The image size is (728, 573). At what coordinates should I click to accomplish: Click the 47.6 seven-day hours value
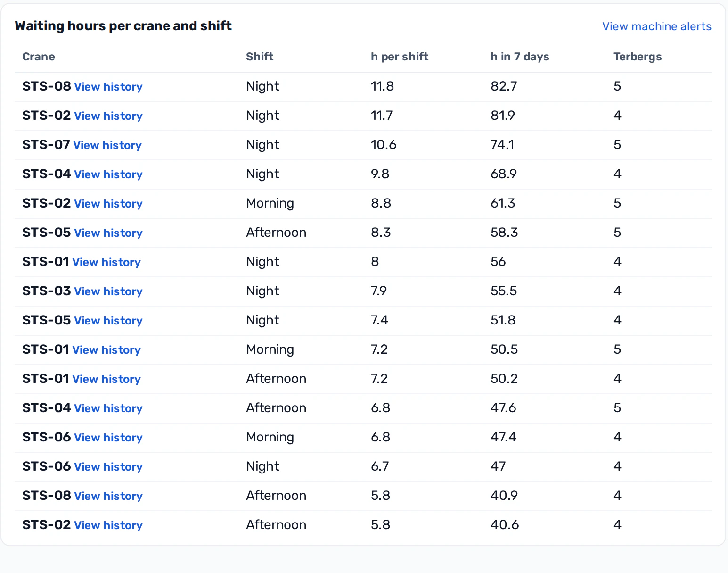(503, 408)
